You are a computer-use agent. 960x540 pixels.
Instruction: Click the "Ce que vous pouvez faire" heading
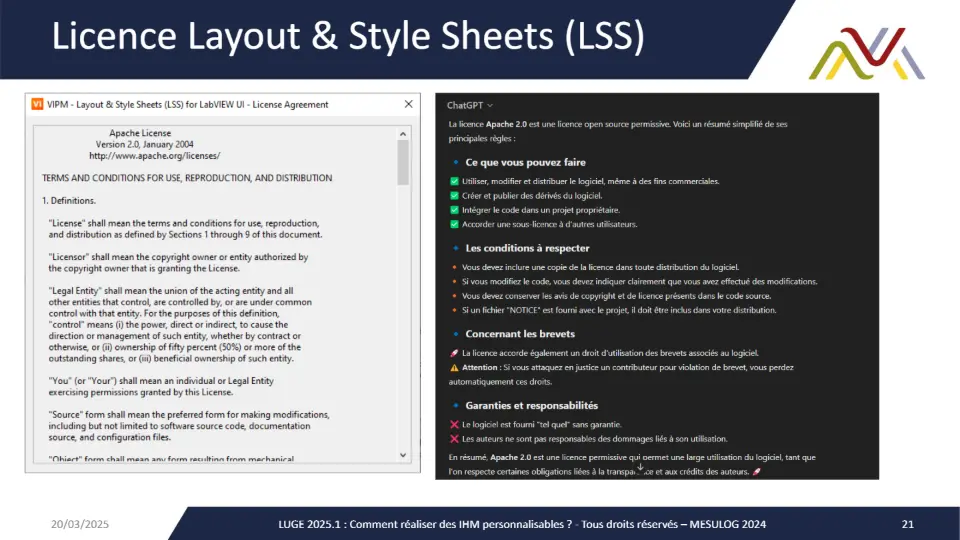click(525, 162)
